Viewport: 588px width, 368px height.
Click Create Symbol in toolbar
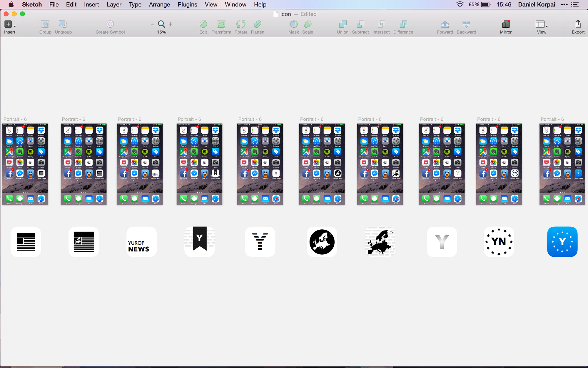[110, 24]
